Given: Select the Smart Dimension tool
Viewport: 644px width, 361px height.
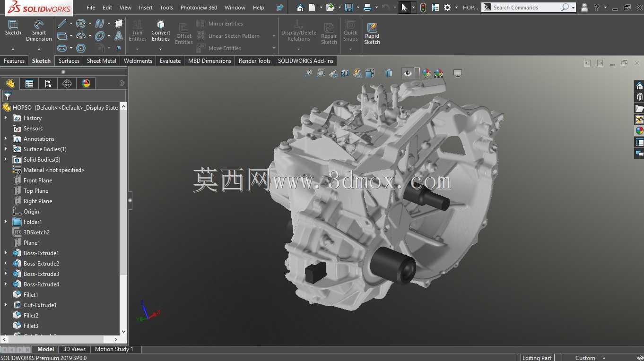Looking at the screenshot, I should click(39, 31).
